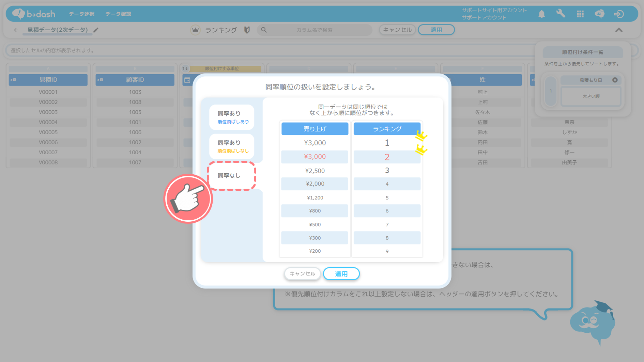Viewport: 644px width, 362px height.
Task: Click 適用 button in the dialog
Action: pyautogui.click(x=341, y=274)
